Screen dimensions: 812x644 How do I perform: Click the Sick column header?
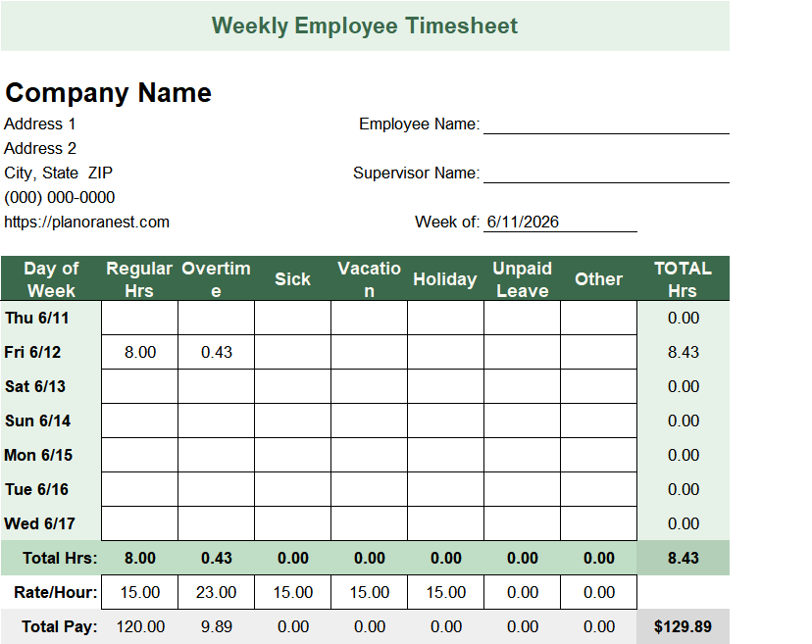[292, 279]
